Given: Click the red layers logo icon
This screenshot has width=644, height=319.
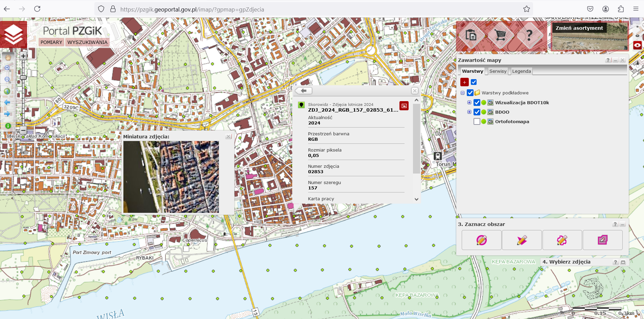Looking at the screenshot, I should pyautogui.click(x=14, y=35).
